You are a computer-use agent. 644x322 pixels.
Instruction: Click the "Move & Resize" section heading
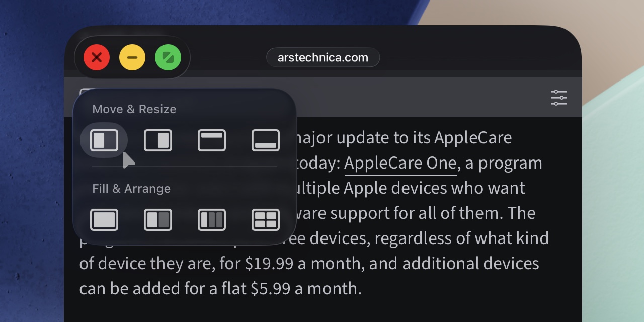coord(134,109)
